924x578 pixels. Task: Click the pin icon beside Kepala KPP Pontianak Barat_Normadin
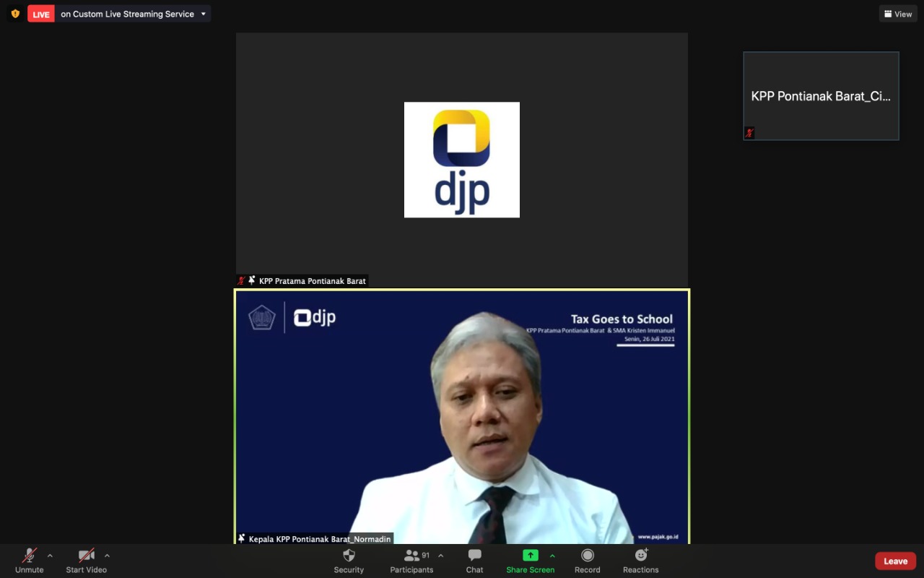tap(242, 538)
